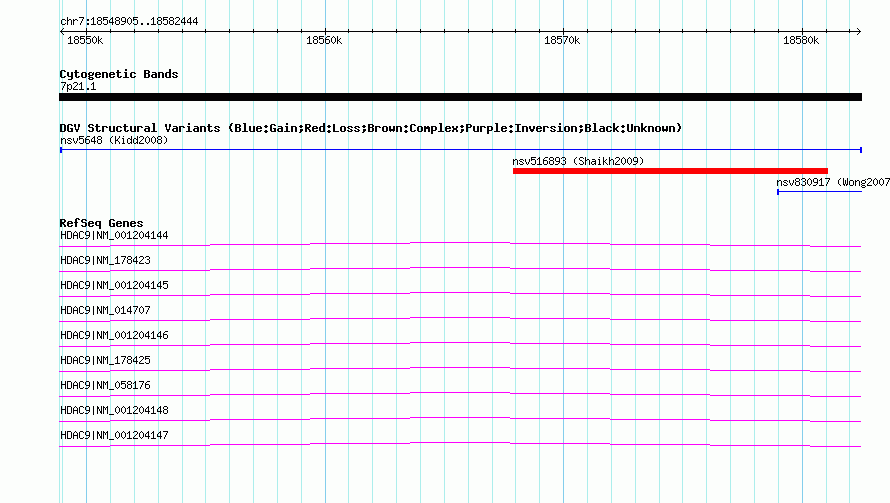Select the Cytogenetic Bands track title
This screenshot has height=503, width=890.
tap(119, 74)
